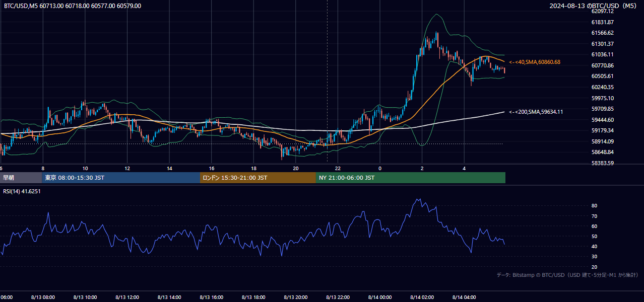Select the ロンドン 15:30-21:00 JST session bar
The height and width of the screenshot is (302, 644).
258,178
